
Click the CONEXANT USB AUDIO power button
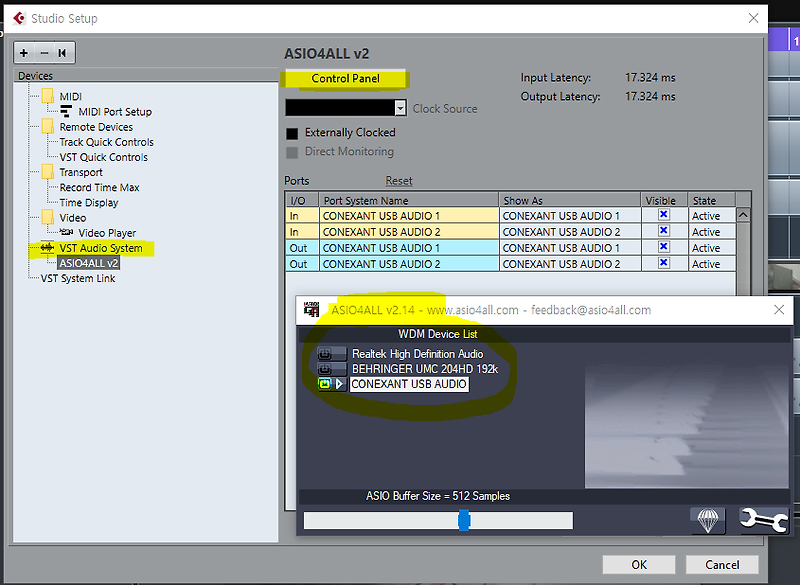tap(324, 383)
